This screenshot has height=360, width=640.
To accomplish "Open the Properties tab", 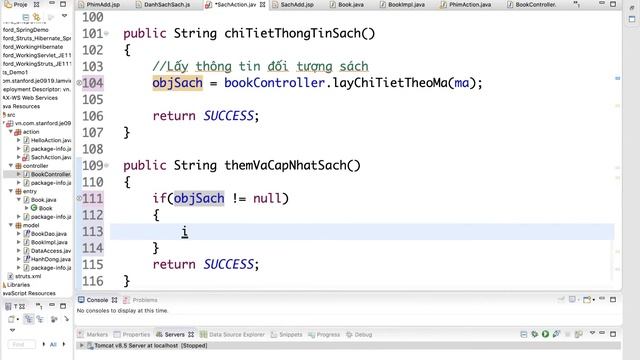I will pyautogui.click(x=132, y=335).
